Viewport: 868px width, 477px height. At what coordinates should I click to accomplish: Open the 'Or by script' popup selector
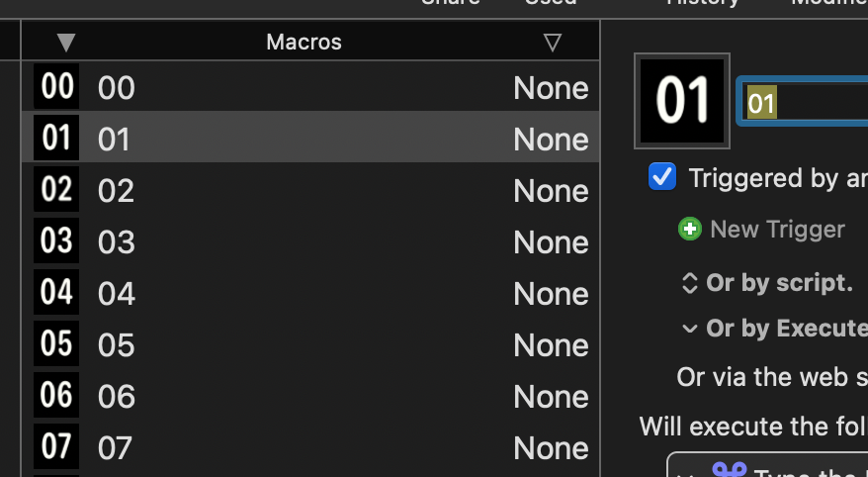(x=690, y=283)
